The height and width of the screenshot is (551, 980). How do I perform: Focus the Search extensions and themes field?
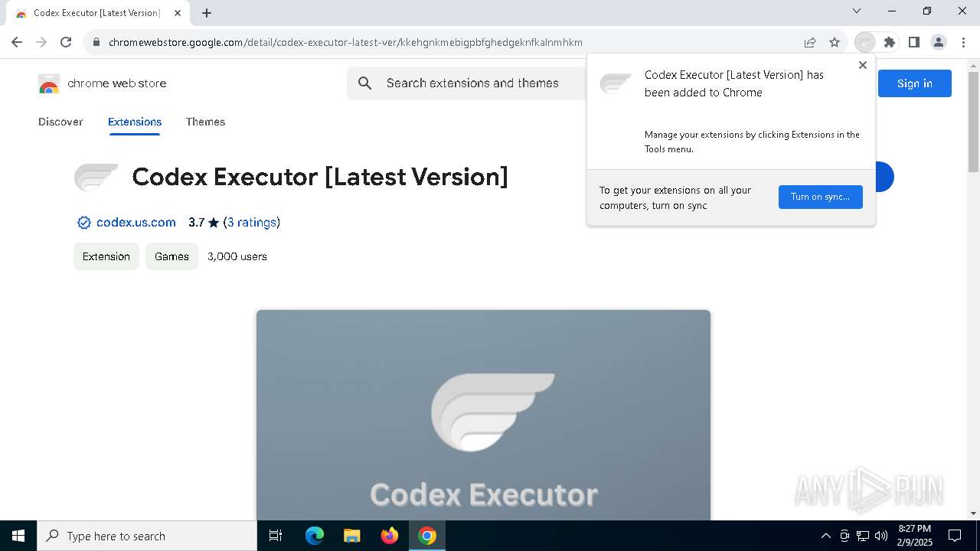click(472, 83)
